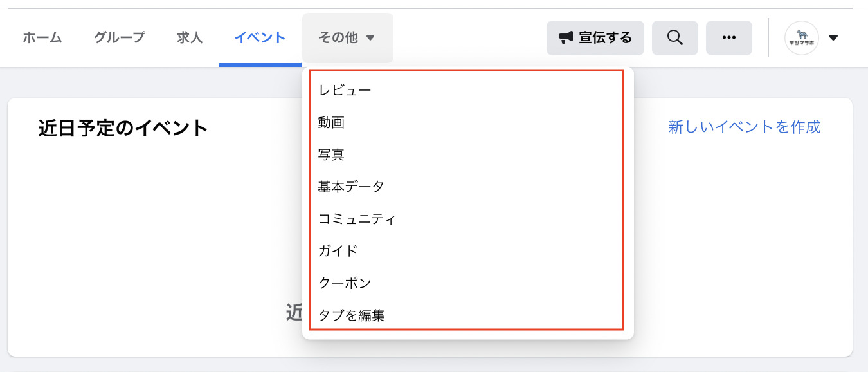Image resolution: width=868 pixels, height=372 pixels.
Task: Open ガイド from the dropdown
Action: pos(338,251)
